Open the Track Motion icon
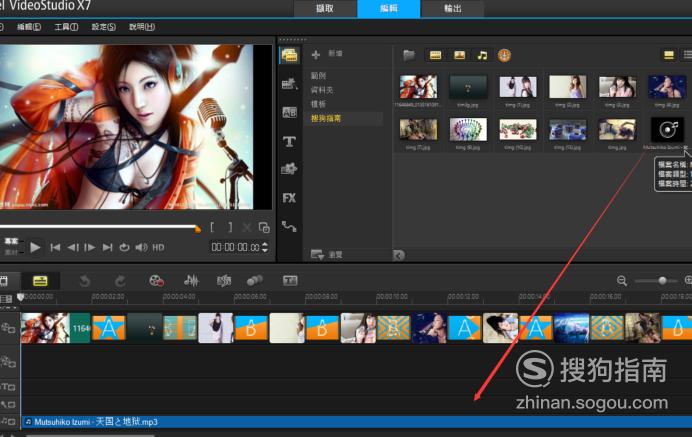 click(x=255, y=280)
